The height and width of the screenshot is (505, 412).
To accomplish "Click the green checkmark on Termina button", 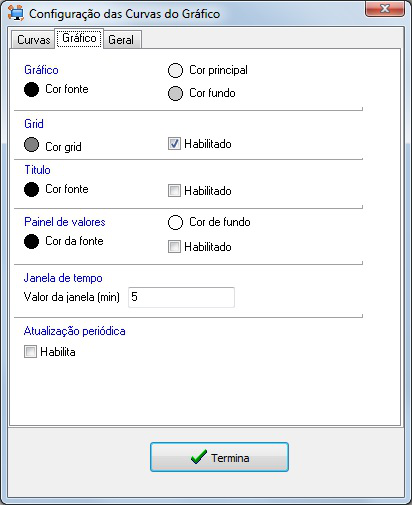I will [x=199, y=457].
